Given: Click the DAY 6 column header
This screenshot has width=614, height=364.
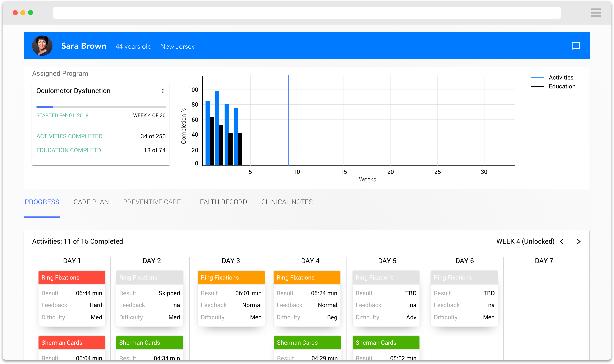Looking at the screenshot, I should pyautogui.click(x=464, y=261).
